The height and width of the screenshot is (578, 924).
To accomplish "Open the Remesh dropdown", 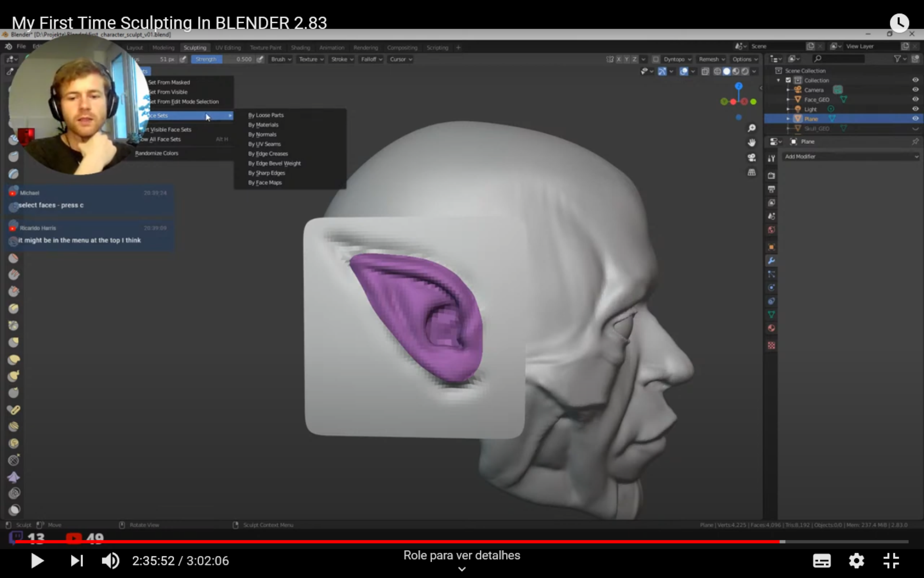I will coord(712,59).
